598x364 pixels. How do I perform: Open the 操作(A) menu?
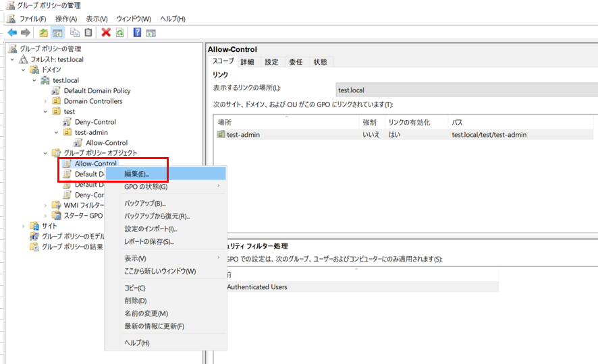pos(66,19)
